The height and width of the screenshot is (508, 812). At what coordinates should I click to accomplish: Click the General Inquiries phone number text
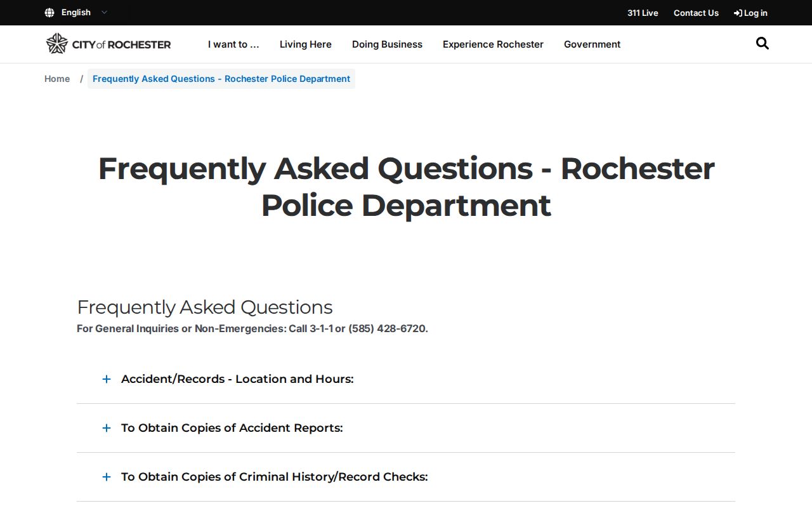tap(252, 328)
